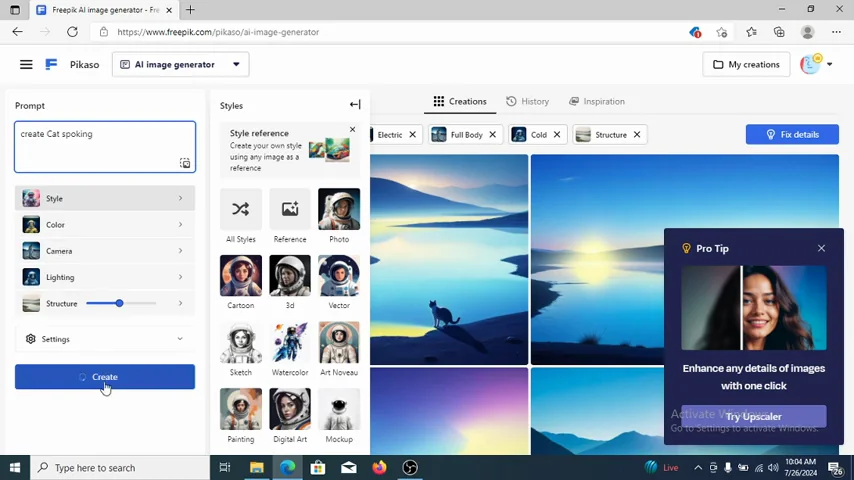Choose the 3d style
854x480 pixels.
pyautogui.click(x=290, y=276)
